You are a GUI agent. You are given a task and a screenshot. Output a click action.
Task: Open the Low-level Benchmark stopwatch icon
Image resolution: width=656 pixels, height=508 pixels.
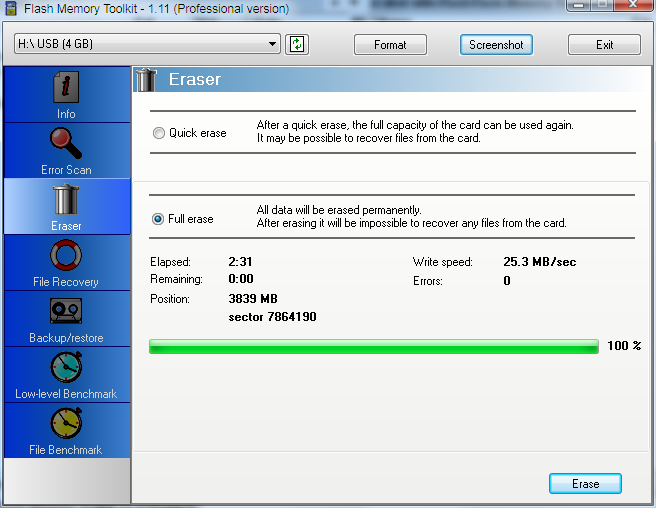pos(66,367)
